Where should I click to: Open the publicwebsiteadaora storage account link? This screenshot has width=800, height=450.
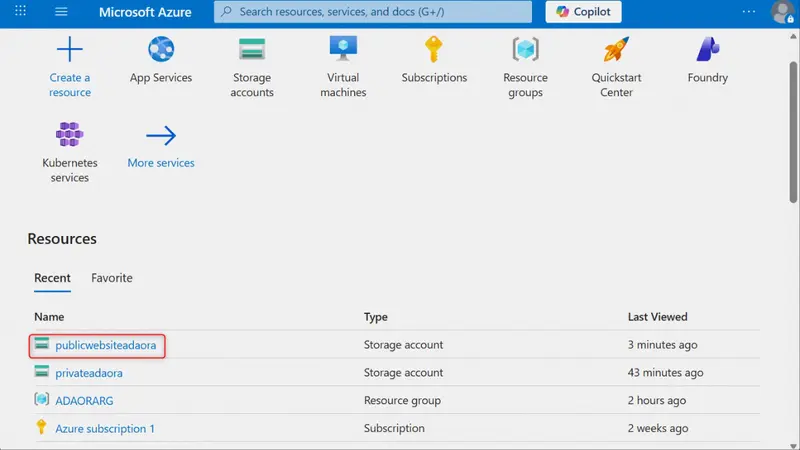point(106,345)
